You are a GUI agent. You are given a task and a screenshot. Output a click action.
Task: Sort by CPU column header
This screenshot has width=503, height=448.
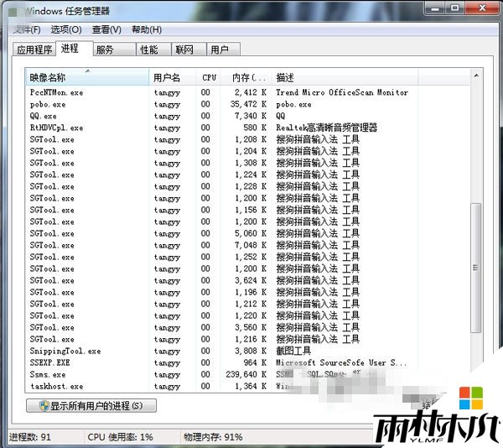[209, 77]
